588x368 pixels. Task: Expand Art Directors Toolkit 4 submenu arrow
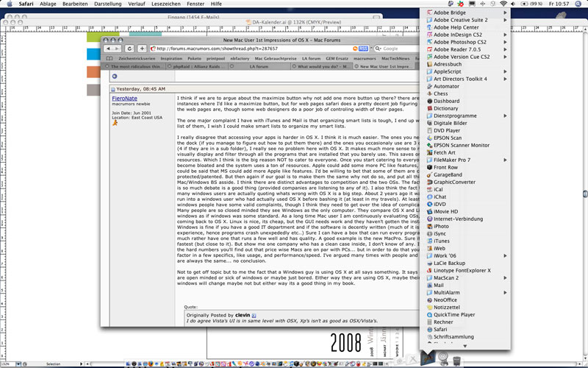click(x=505, y=79)
